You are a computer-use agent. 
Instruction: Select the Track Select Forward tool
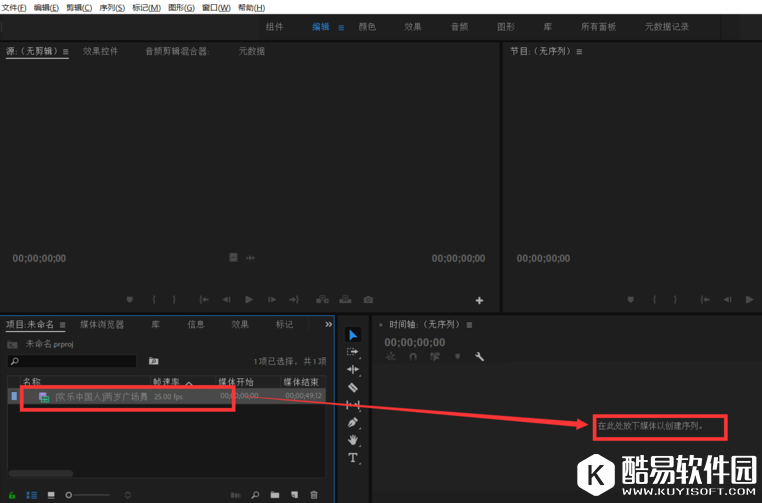click(x=353, y=352)
